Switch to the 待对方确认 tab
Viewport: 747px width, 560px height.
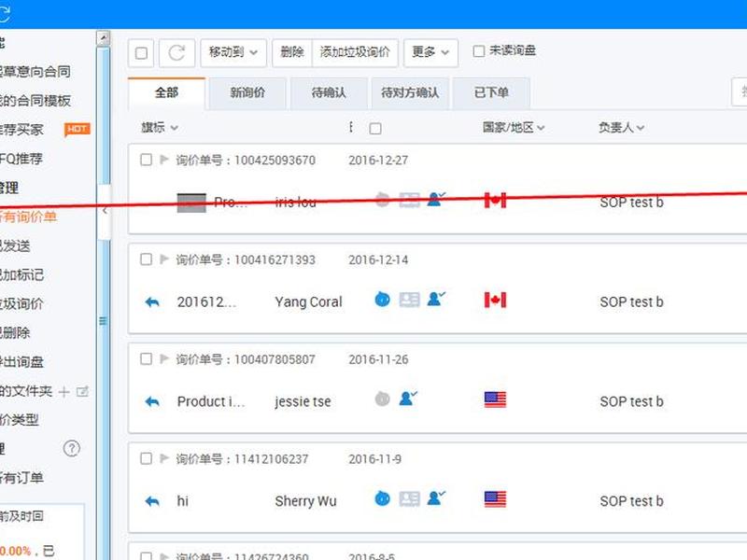point(410,93)
